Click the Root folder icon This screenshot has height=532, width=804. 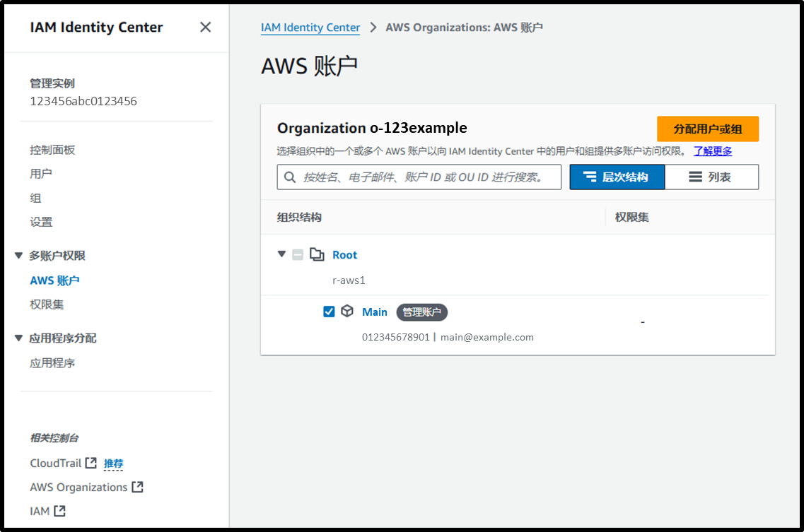pyautogui.click(x=317, y=255)
